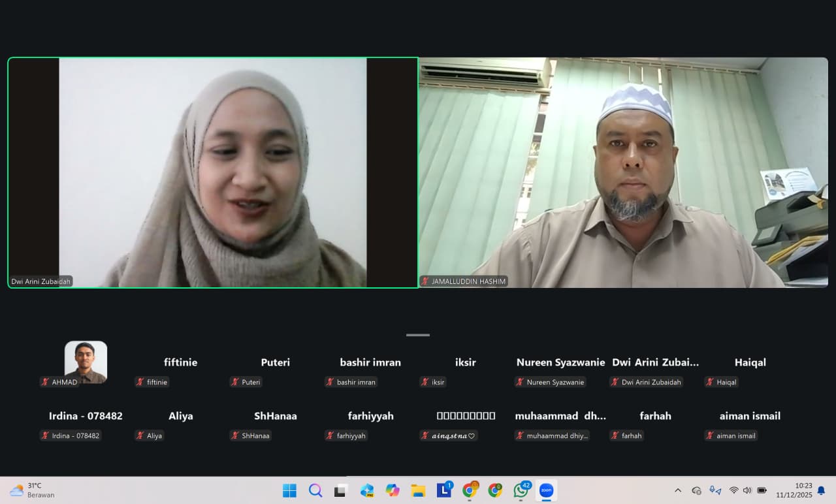Screen dimensions: 836x504
Task: Select muted mic icon by small Nureen Syazwanie label
Action: pos(521,382)
